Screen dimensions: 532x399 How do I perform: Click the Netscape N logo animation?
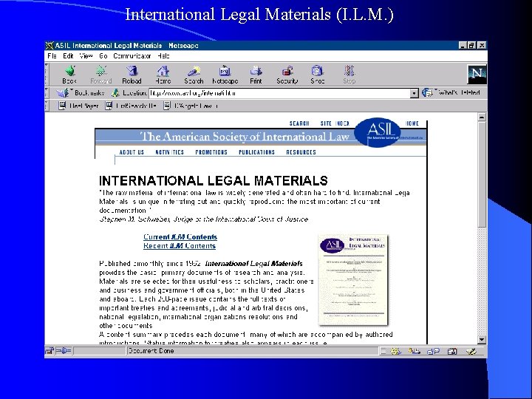(477, 74)
